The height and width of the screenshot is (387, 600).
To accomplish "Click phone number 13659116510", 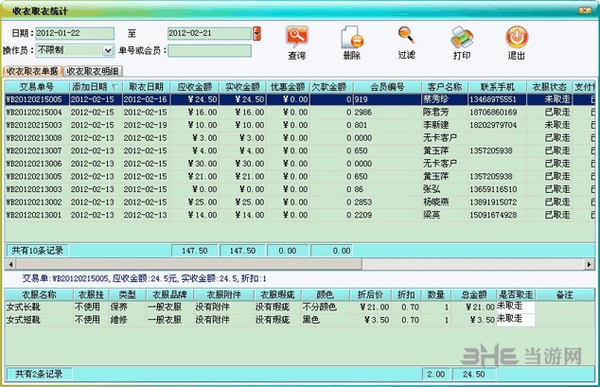I will click(x=493, y=189).
